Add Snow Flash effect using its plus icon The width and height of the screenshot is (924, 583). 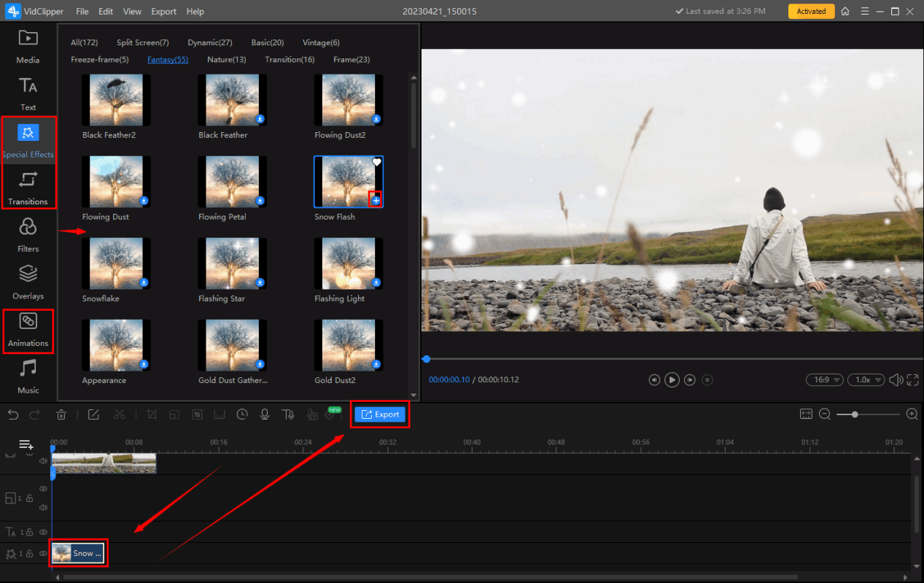click(x=376, y=201)
